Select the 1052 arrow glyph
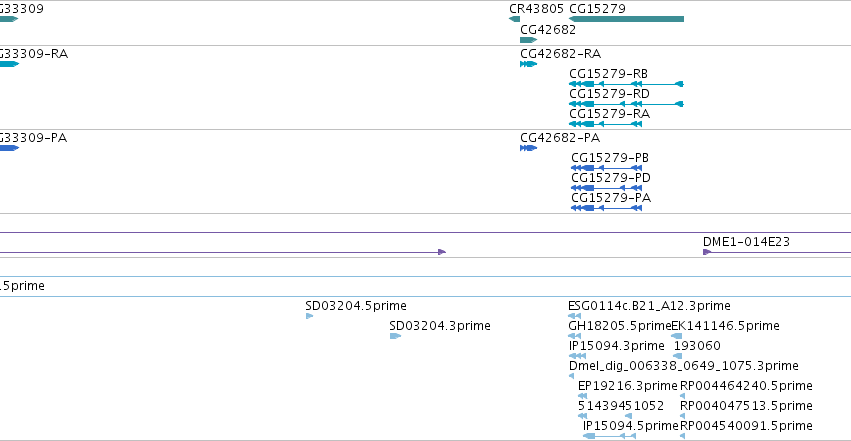Image resolution: width=851 pixels, height=441 pixels. click(628, 416)
